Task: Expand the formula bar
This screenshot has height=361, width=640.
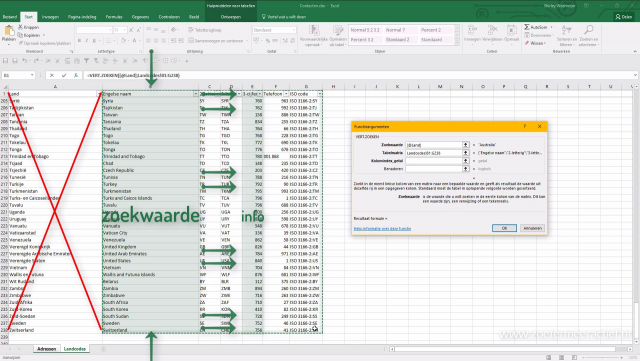Action: click(636, 75)
